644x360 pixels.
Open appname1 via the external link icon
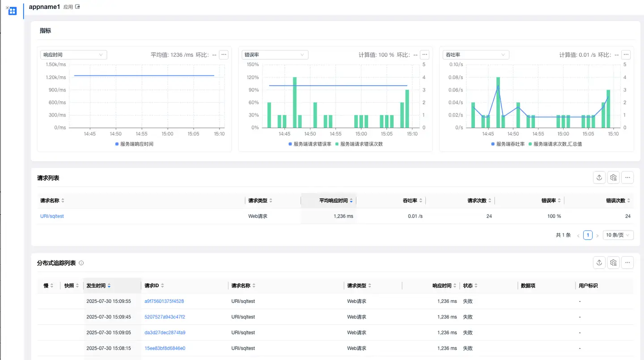[77, 6]
